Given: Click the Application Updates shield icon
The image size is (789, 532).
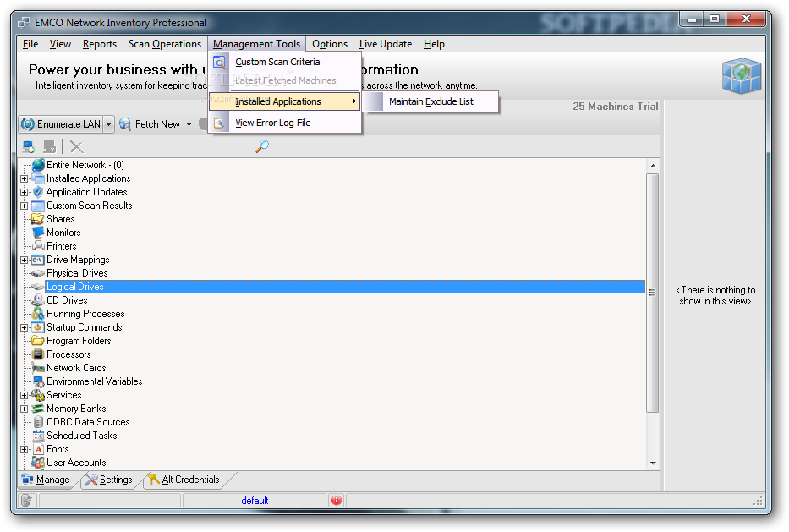Looking at the screenshot, I should point(38,192).
